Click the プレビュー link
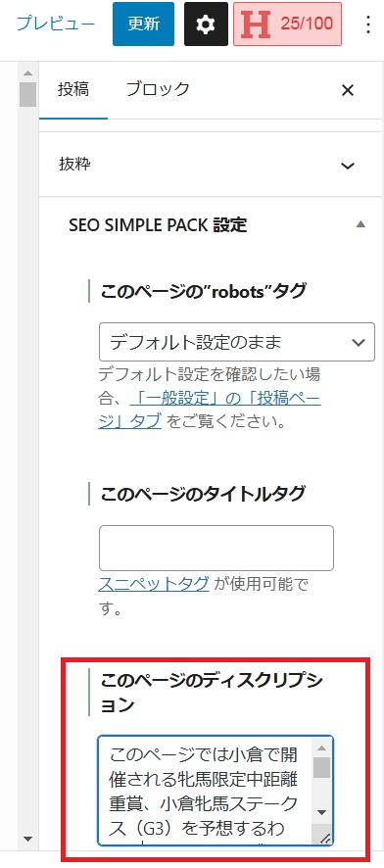The height and width of the screenshot is (868, 384). 55,24
